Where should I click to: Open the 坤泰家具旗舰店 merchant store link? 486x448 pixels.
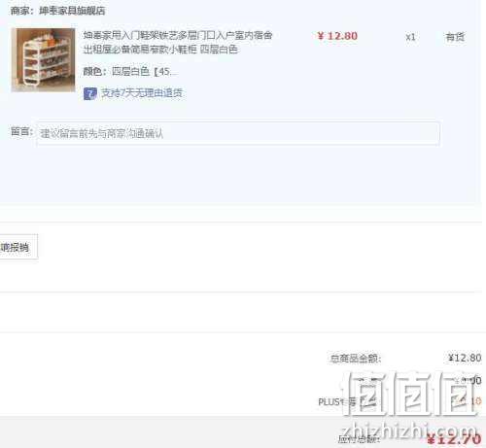coord(72,11)
